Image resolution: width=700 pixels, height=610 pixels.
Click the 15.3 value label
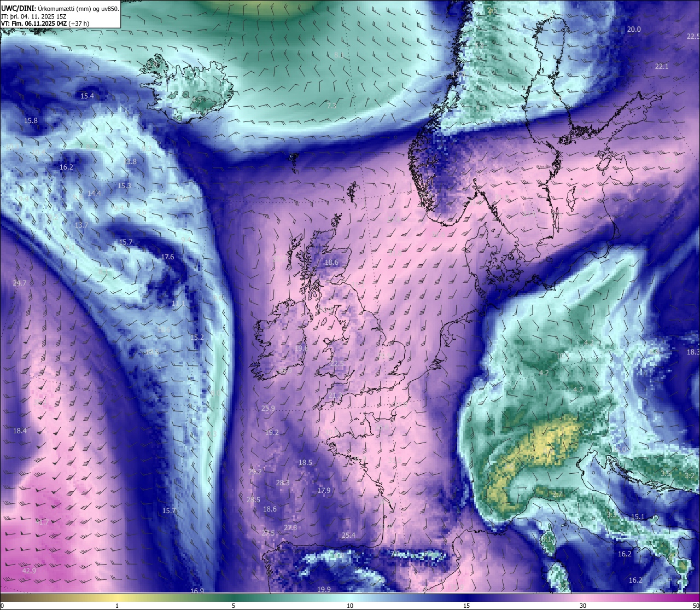point(124,186)
